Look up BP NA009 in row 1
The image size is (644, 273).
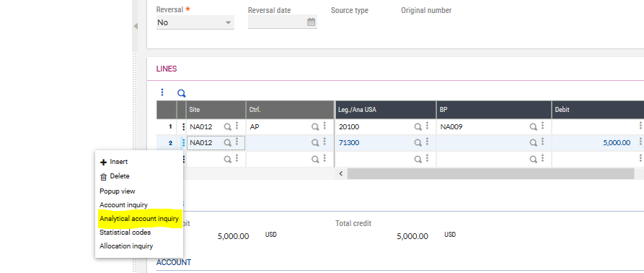tap(533, 127)
